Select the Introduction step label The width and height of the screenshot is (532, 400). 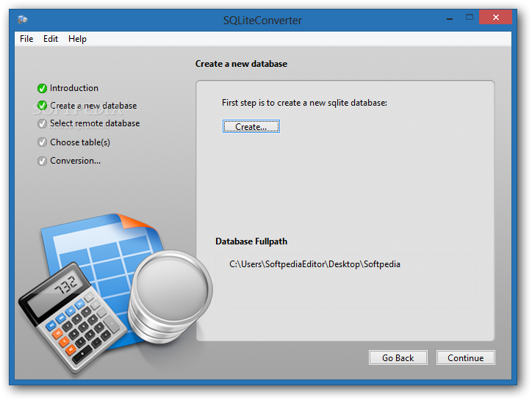[74, 88]
